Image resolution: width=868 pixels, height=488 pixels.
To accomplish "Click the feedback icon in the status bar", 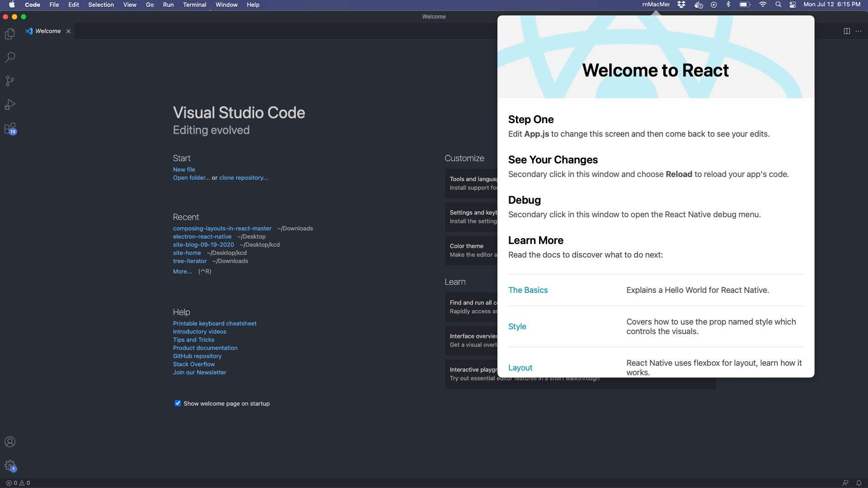I will coord(845,483).
